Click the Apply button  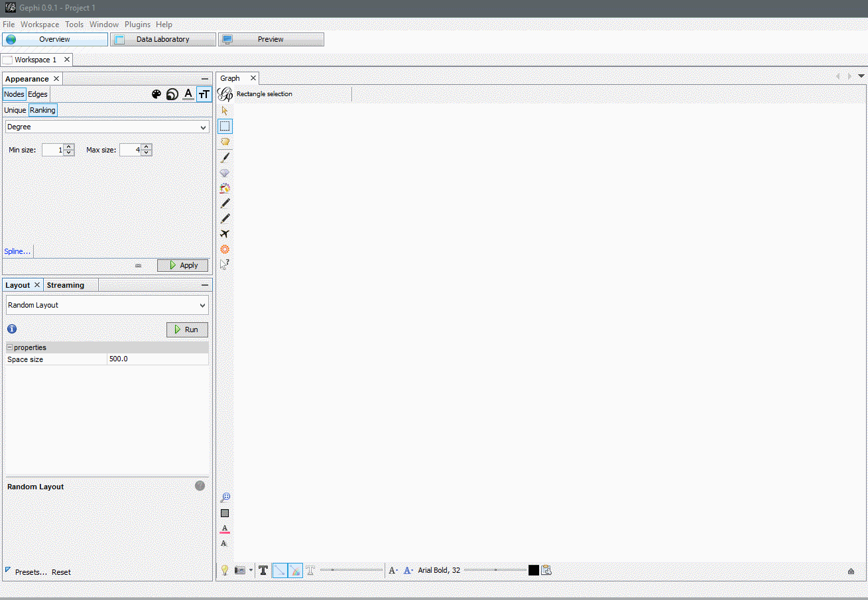click(182, 265)
